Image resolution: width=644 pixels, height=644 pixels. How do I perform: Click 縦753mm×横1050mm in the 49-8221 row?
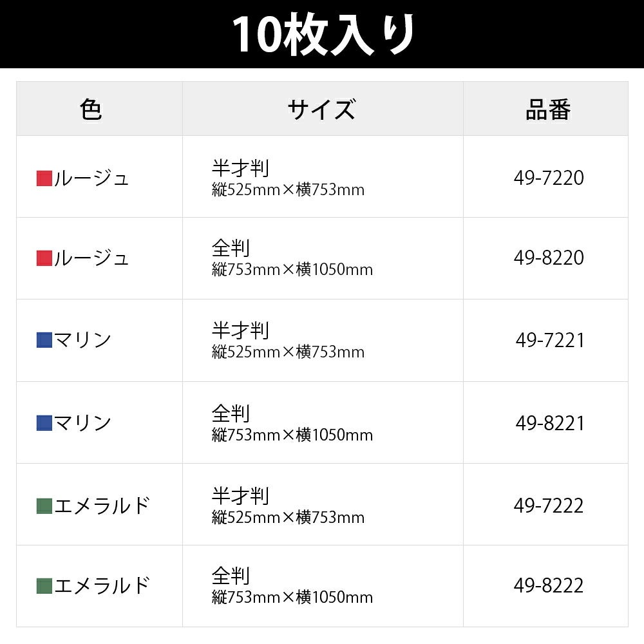tap(292, 435)
